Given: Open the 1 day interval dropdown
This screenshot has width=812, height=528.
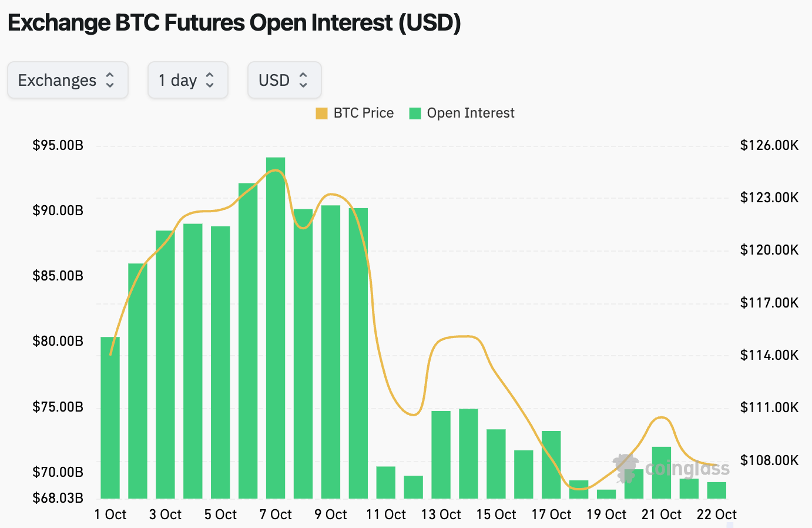Looking at the screenshot, I should point(187,80).
